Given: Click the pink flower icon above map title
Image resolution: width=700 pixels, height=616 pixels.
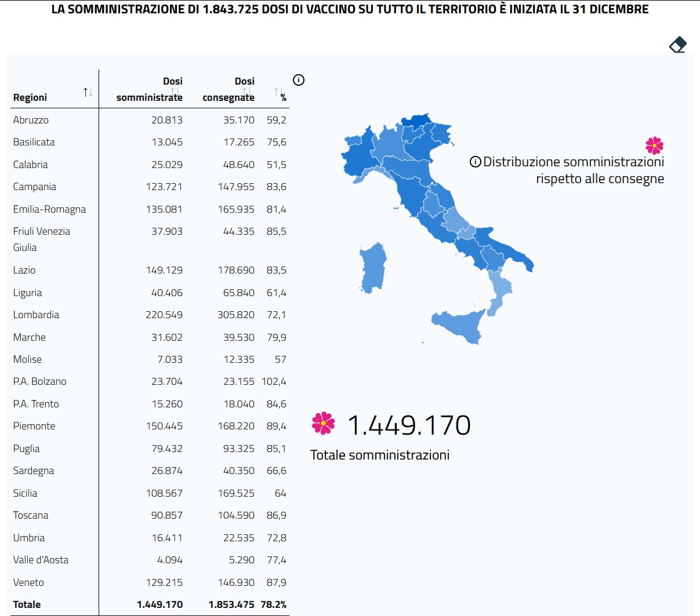Looking at the screenshot, I should click(654, 145).
